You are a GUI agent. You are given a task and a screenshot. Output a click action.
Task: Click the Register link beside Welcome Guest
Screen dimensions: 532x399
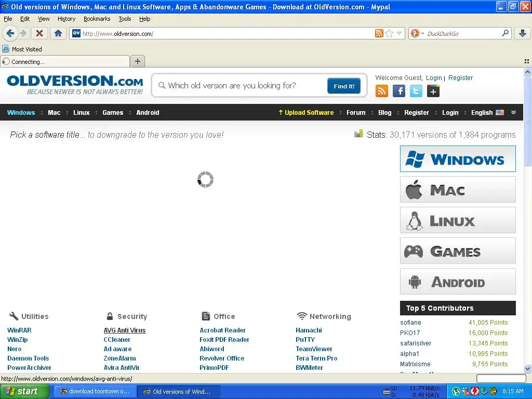click(460, 78)
